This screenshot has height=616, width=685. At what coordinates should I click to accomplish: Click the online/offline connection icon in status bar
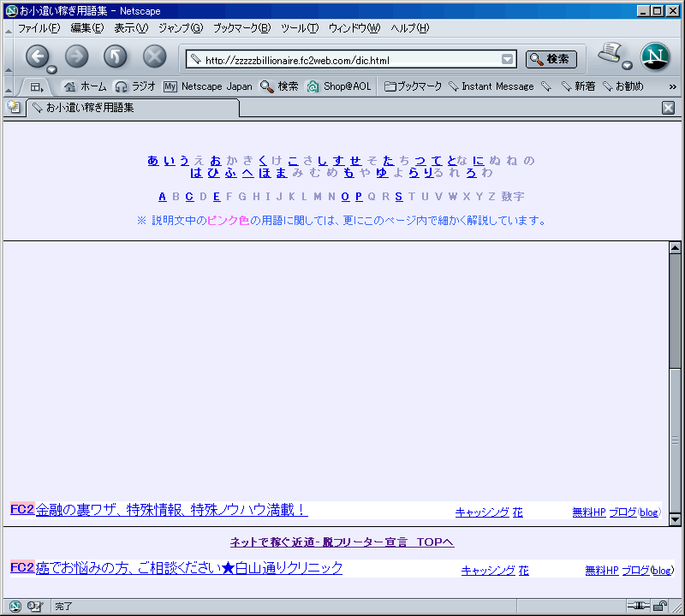click(638, 606)
